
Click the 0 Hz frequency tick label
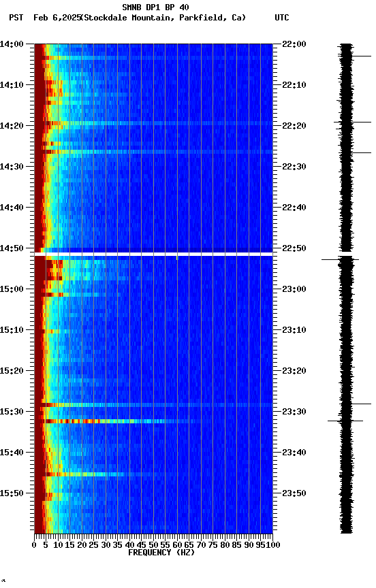tap(35, 545)
